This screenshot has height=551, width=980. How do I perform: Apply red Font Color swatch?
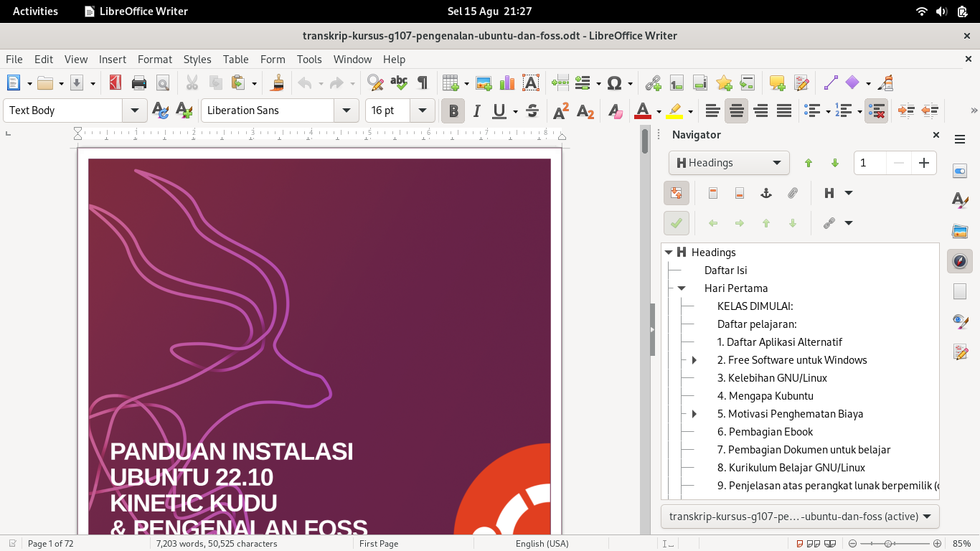coord(642,110)
